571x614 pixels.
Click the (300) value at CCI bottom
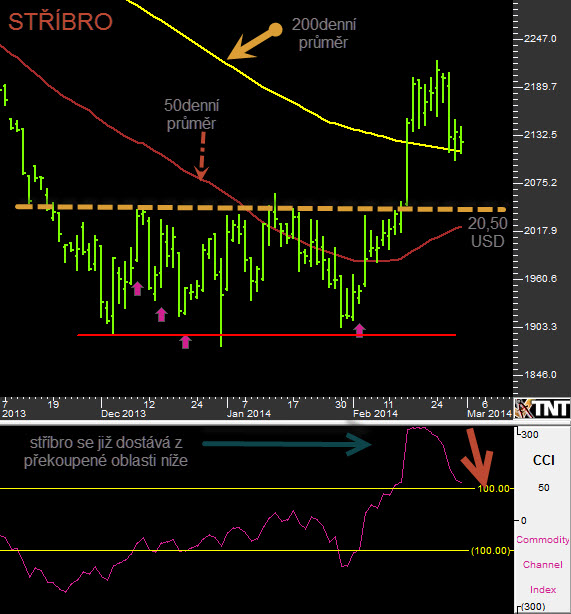533,607
